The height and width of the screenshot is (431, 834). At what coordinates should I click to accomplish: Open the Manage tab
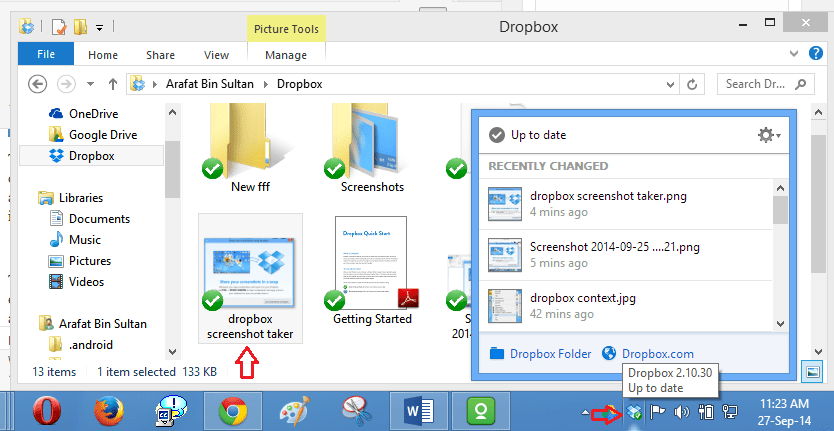pyautogui.click(x=286, y=55)
